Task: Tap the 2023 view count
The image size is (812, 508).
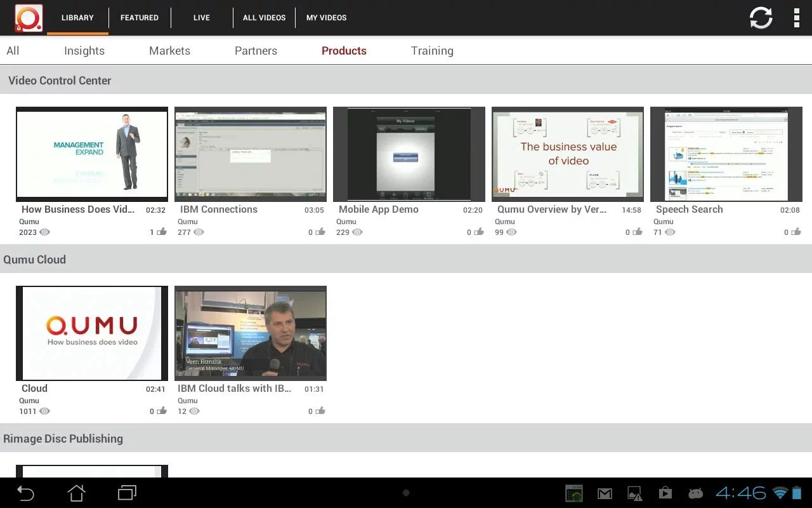Action: pos(28,232)
